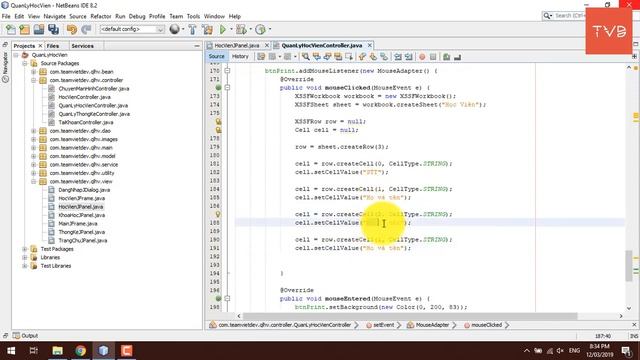This screenshot has width=640, height=360.
Task: Undo the last edit
Action: (x=72, y=29)
